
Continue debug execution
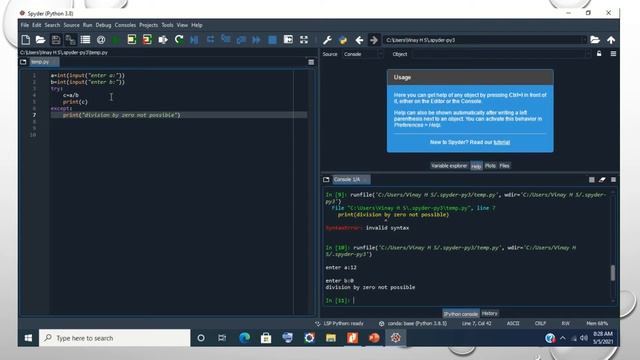(x=256, y=40)
